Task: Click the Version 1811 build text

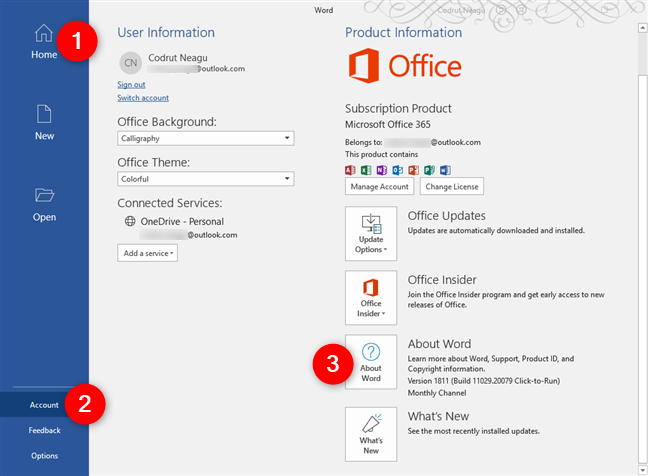Action: point(484,381)
